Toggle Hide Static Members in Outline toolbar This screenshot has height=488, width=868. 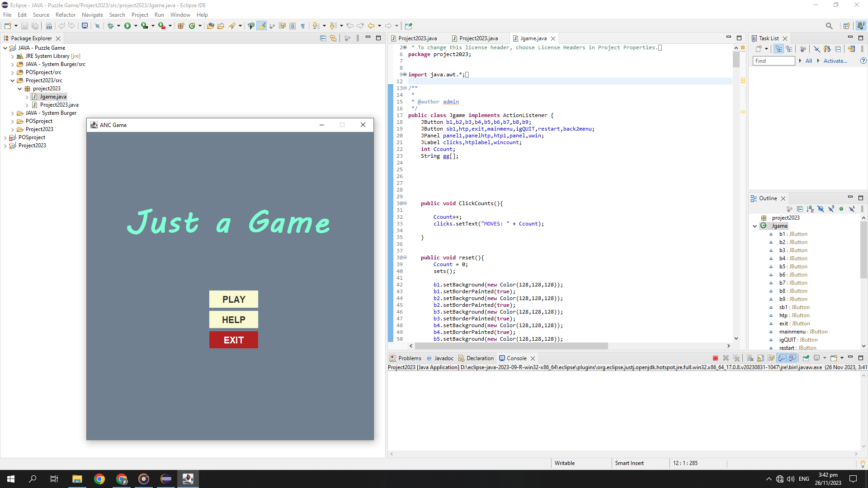tap(831, 209)
